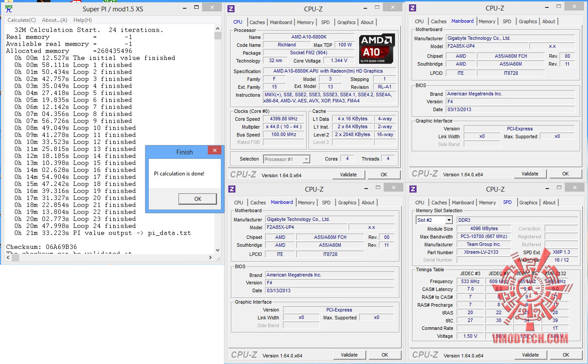Click the Multiplier value "x 44.0 ( 10 - 44 )"
The height and width of the screenshot is (364, 588).
pyautogui.click(x=283, y=127)
